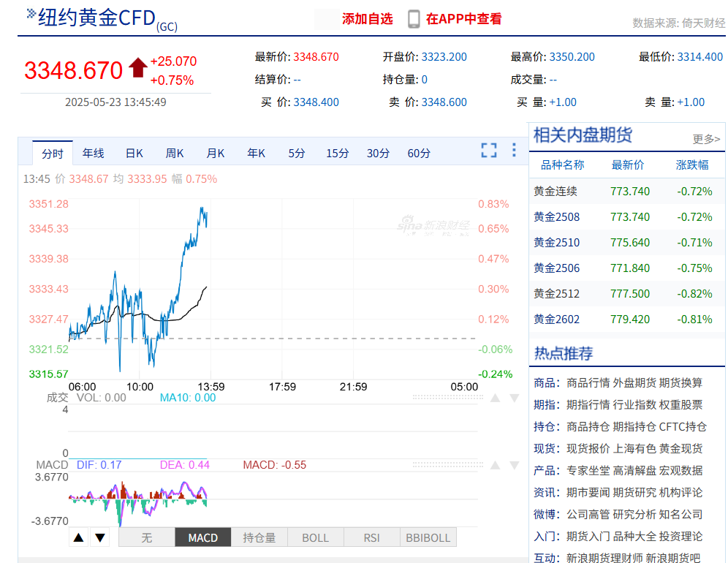Screen dimensions: 728x563
Task: Click the 期指持仓 link
Action: click(634, 426)
